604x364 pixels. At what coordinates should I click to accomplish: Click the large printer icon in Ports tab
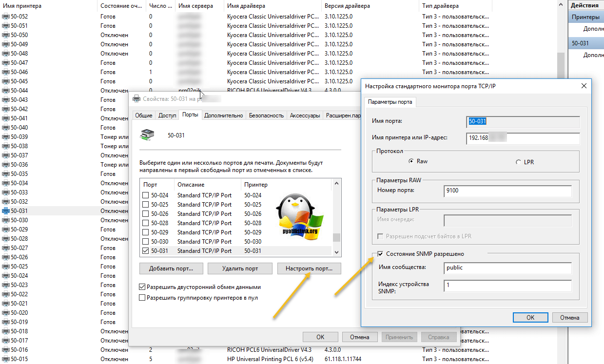click(148, 135)
